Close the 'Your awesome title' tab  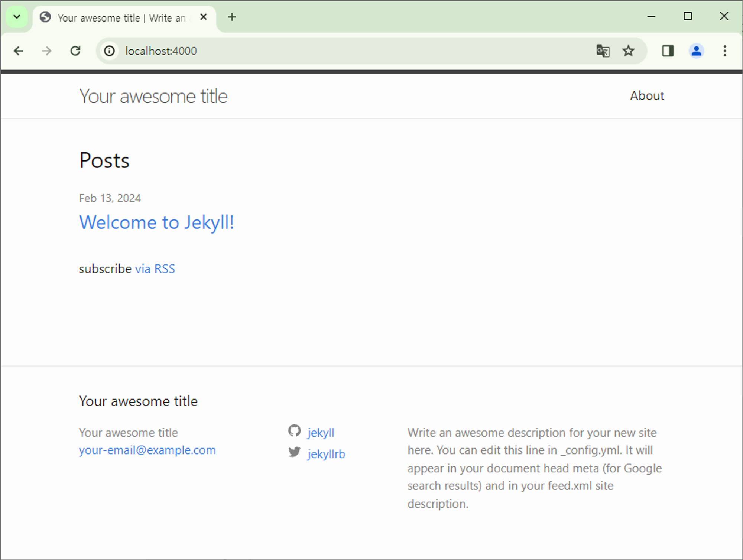pos(204,17)
